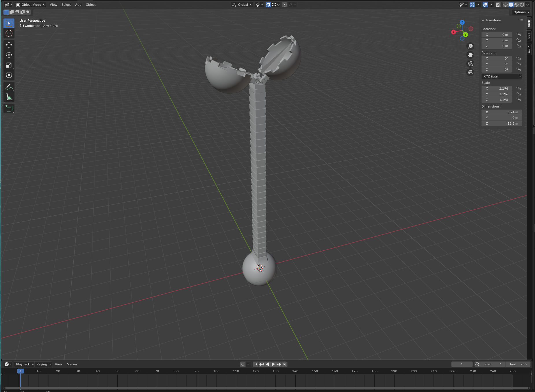
Task: Toggle viewport overlays
Action: 485,5
